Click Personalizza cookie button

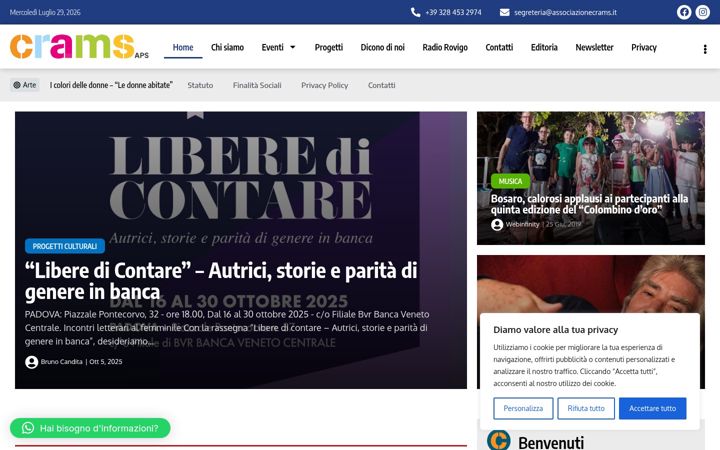point(523,408)
